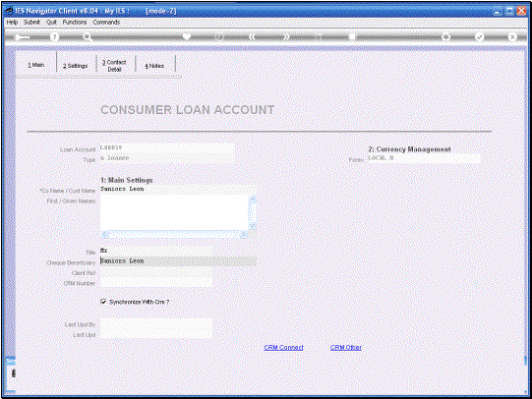Click the names box scroll-down arrow

click(253, 226)
